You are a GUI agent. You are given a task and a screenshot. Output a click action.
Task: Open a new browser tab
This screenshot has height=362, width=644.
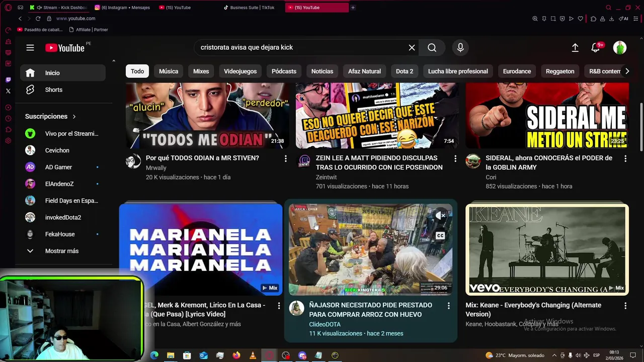353,8
